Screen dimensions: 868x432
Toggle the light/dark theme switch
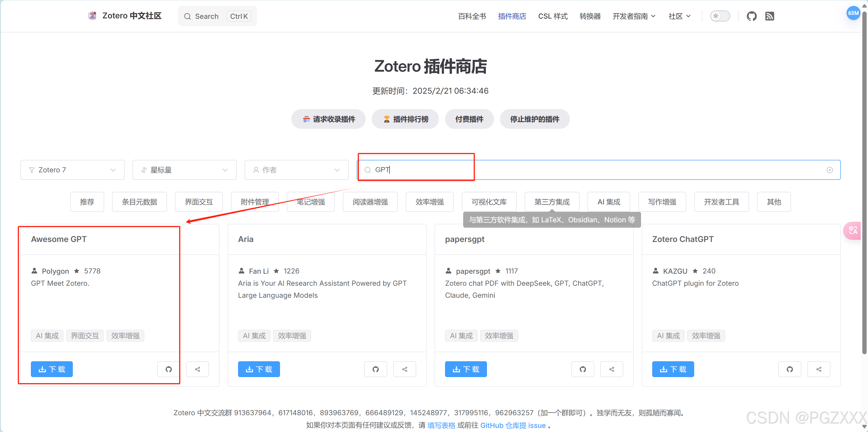tap(720, 16)
